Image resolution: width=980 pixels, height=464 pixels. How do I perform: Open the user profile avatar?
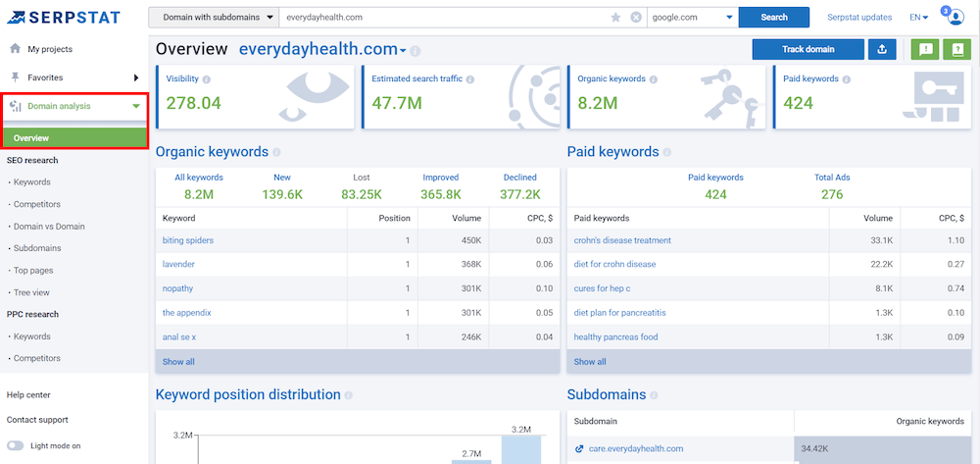pos(955,18)
